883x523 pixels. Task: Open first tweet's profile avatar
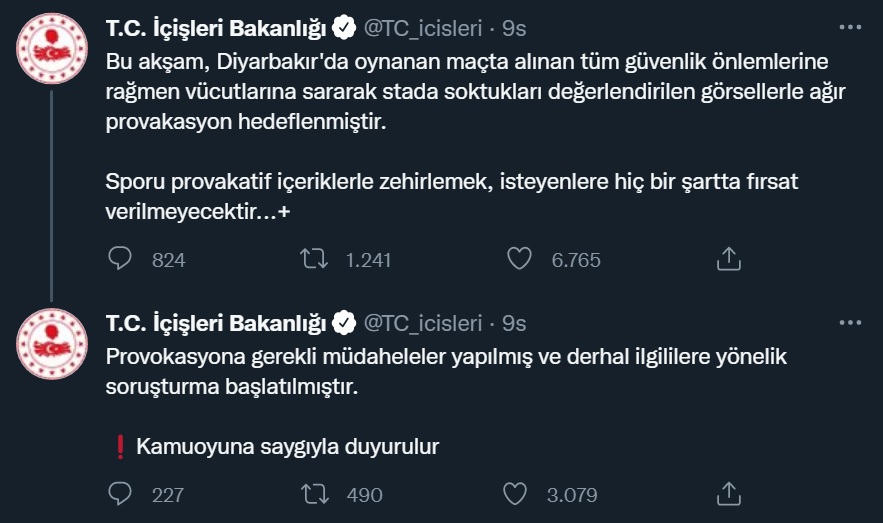coord(52,49)
